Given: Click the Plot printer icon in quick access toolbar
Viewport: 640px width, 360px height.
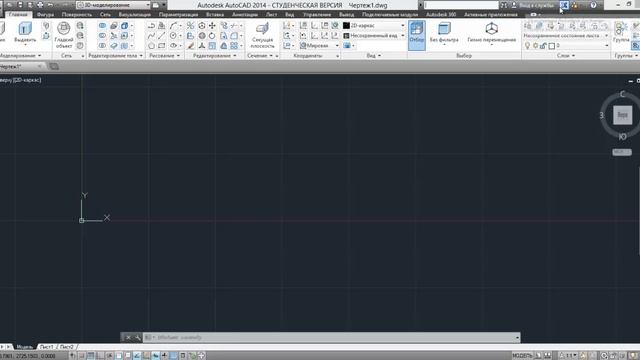Looking at the screenshot, I should click(40, 5).
